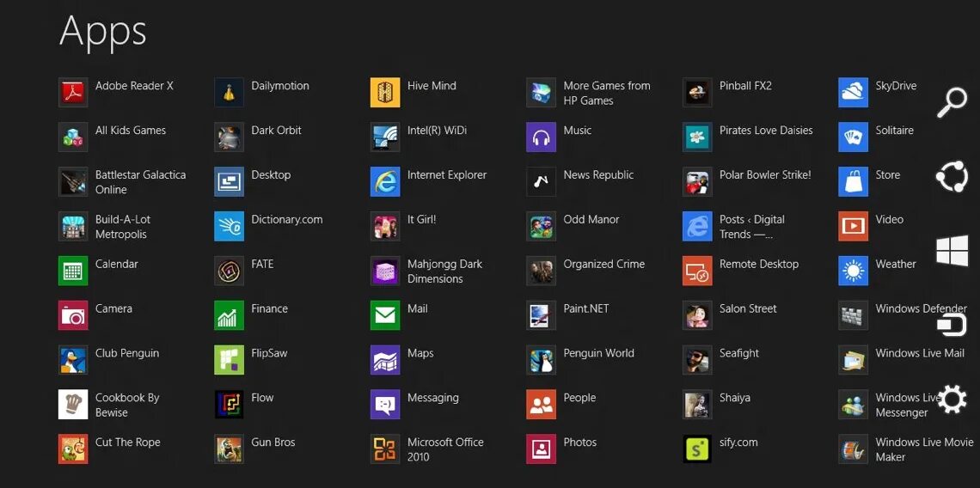The height and width of the screenshot is (488, 980).
Task: Open the Penguin World icon
Action: tap(542, 360)
